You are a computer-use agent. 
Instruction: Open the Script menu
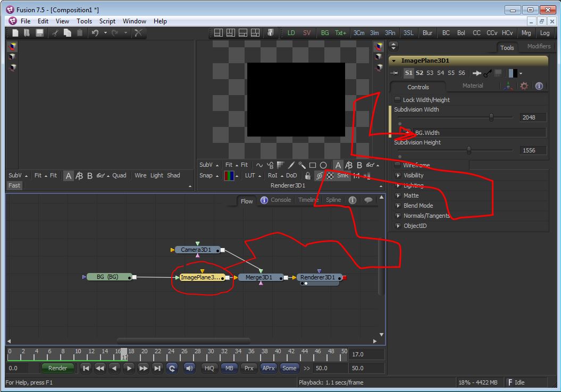coord(107,21)
